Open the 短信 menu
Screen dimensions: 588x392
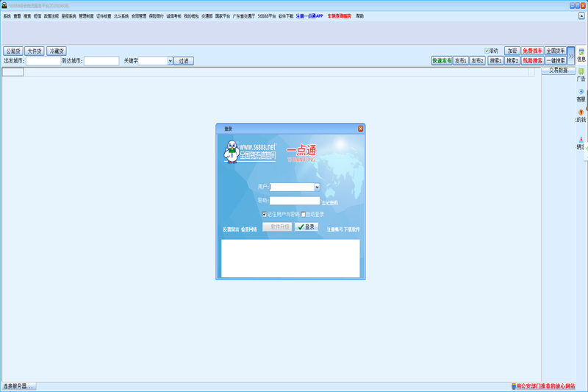[x=37, y=16]
